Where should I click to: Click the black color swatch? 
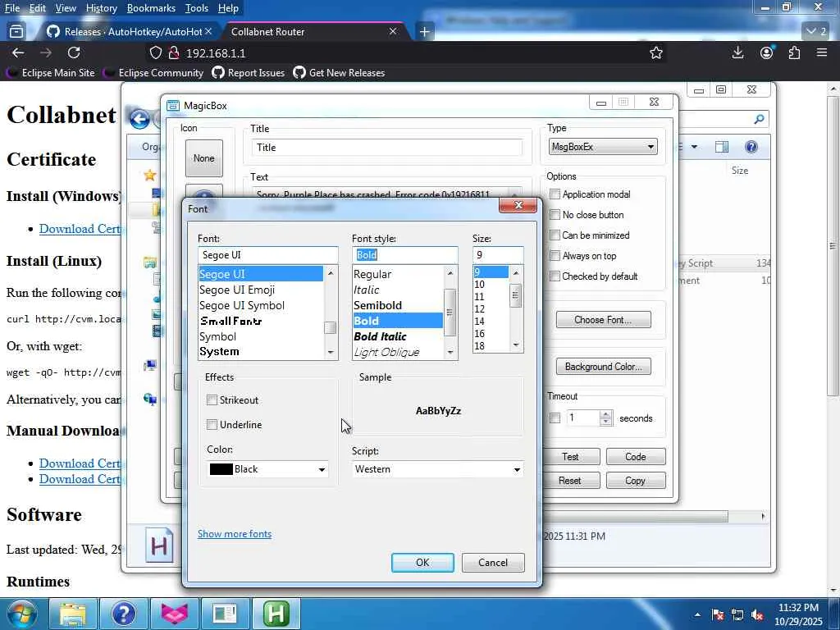click(x=221, y=469)
